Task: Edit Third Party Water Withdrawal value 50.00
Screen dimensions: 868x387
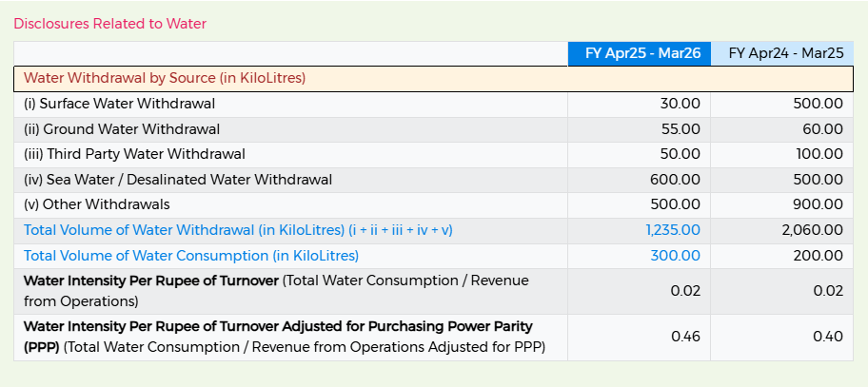Action: pyautogui.click(x=639, y=155)
